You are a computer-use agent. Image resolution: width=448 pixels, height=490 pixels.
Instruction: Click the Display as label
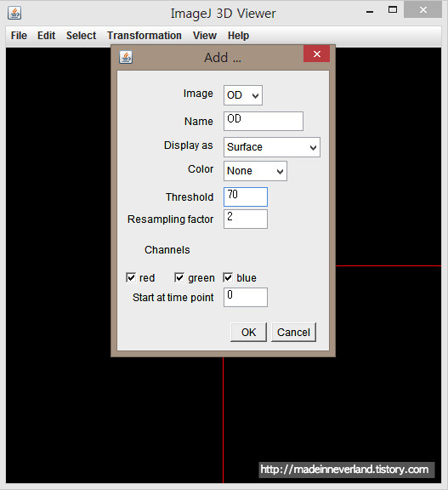(x=188, y=145)
